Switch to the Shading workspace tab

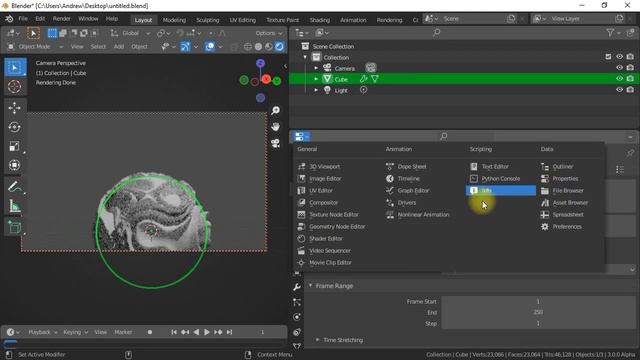[x=320, y=20]
